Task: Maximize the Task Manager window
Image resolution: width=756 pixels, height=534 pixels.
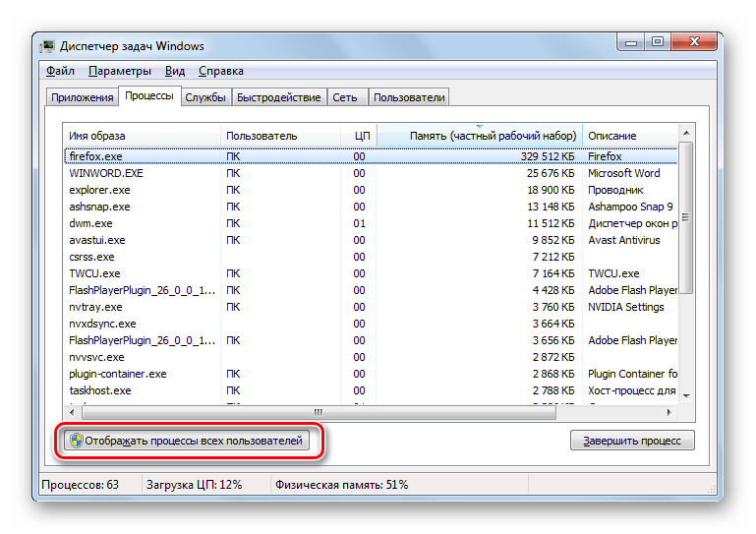Action: [x=657, y=42]
